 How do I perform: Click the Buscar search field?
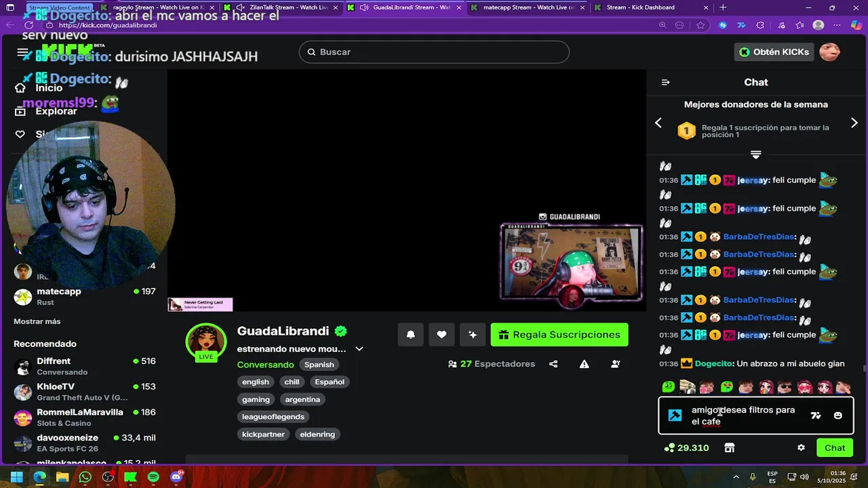point(434,52)
